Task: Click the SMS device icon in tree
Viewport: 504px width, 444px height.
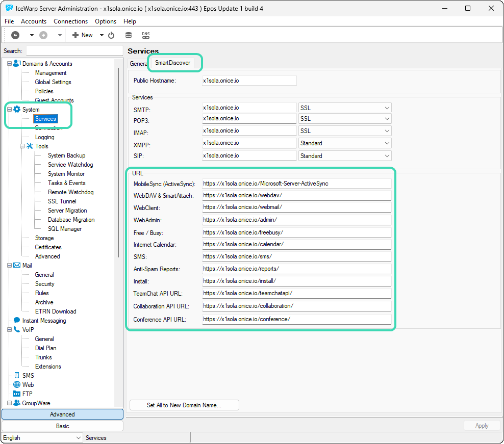Action: 17,375
